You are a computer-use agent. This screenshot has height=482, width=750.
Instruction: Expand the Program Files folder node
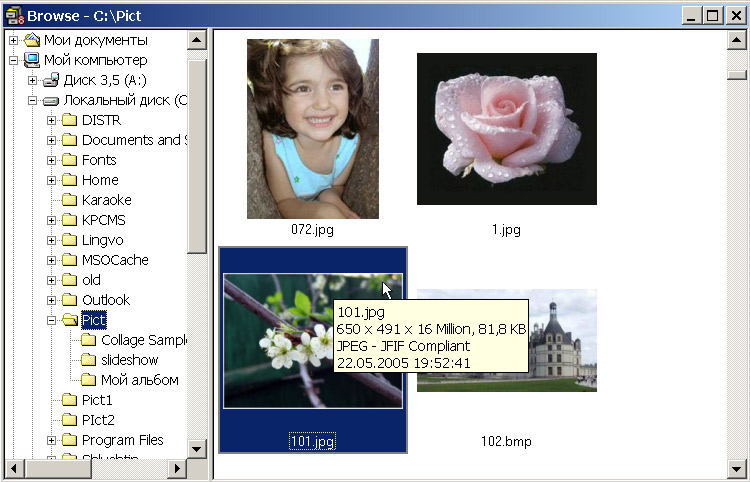tap(52, 440)
